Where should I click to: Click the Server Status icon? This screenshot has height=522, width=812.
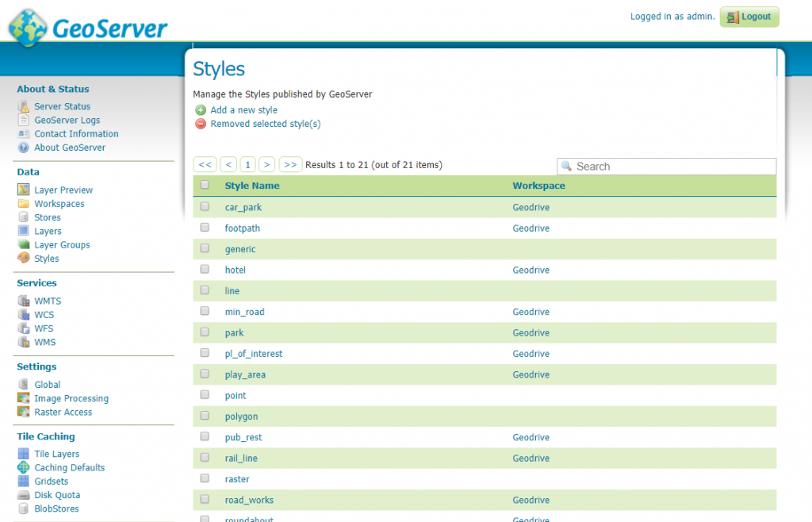point(23,106)
